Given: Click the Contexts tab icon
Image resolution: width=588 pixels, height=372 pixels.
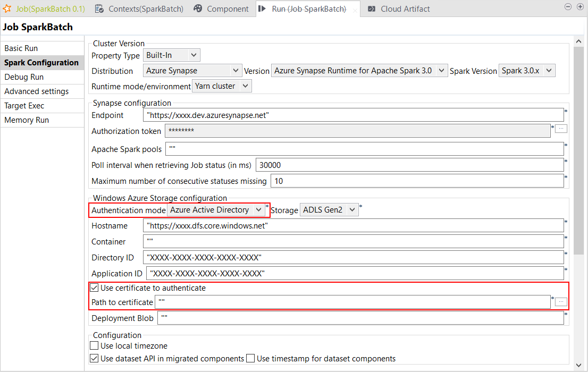Looking at the screenshot, I should click(x=99, y=9).
